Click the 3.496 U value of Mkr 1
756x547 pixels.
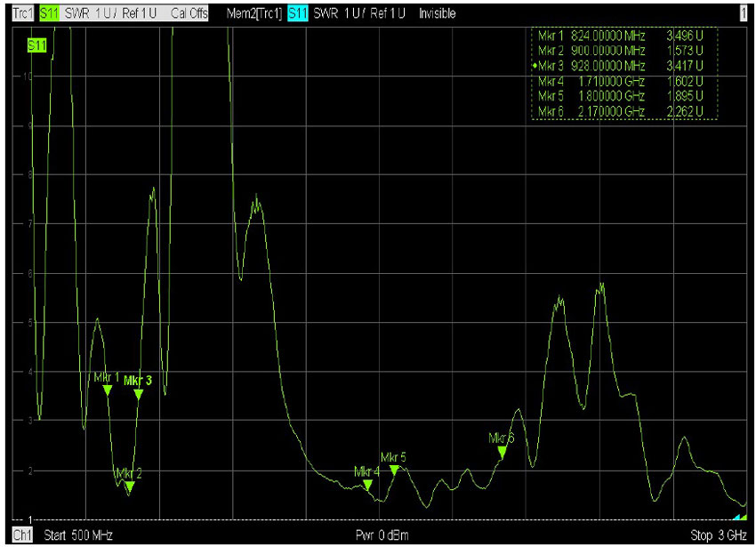pos(685,36)
